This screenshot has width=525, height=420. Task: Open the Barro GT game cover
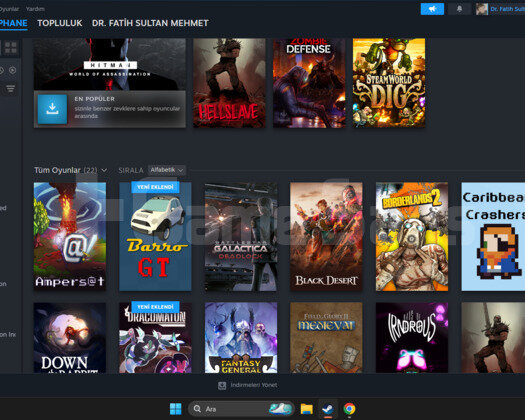pos(155,236)
